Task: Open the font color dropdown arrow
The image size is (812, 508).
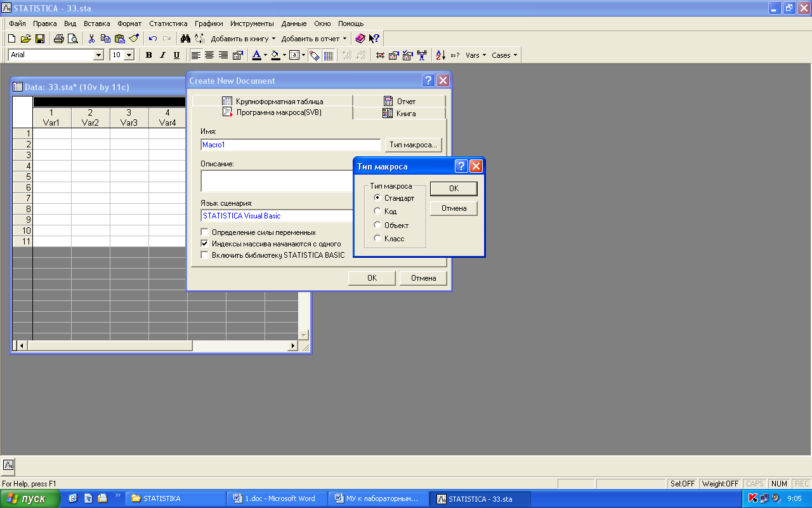Action: click(265, 55)
